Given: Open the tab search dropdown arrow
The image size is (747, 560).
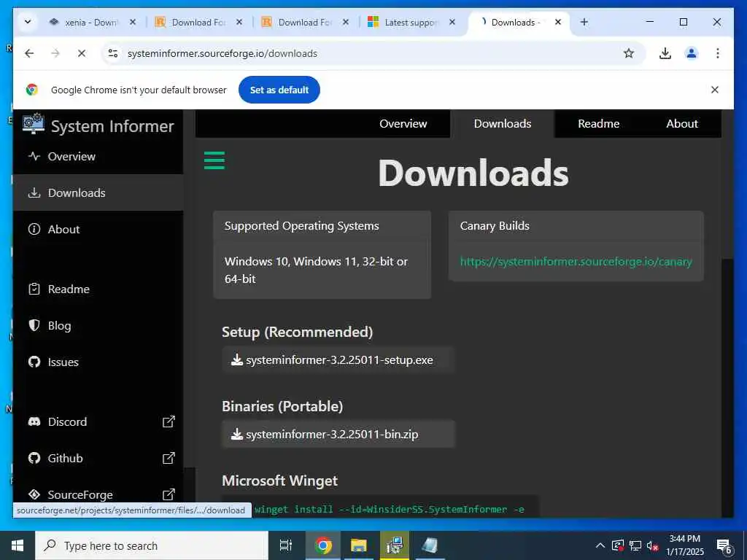Looking at the screenshot, I should 28,22.
